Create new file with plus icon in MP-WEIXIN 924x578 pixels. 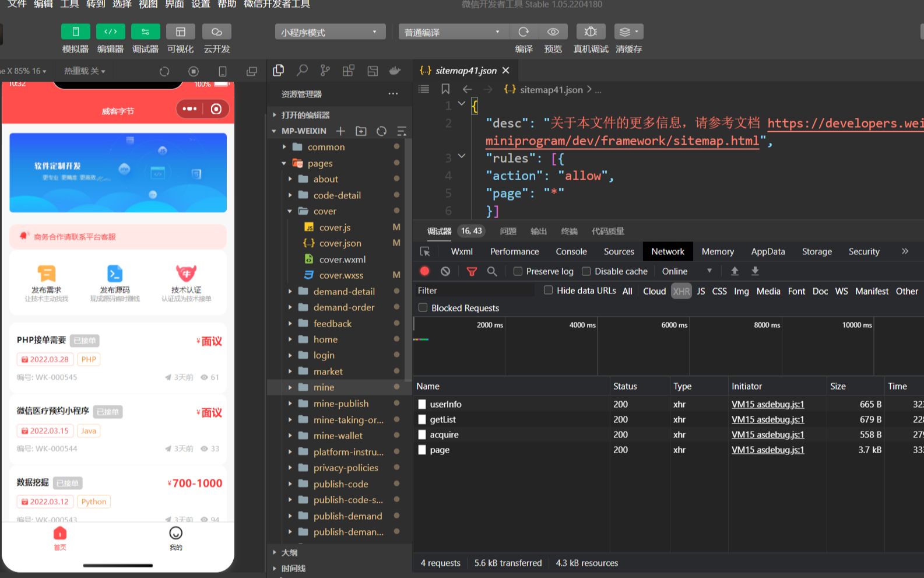(340, 131)
